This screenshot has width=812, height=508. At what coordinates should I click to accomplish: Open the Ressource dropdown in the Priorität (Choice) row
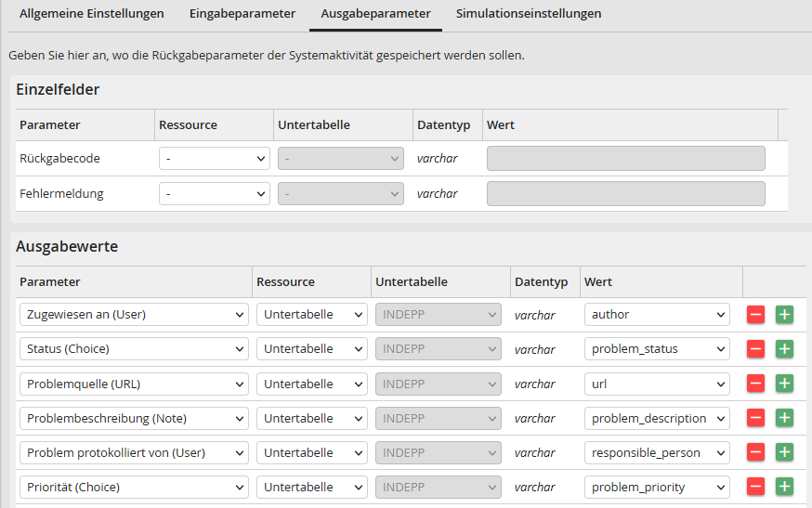312,487
